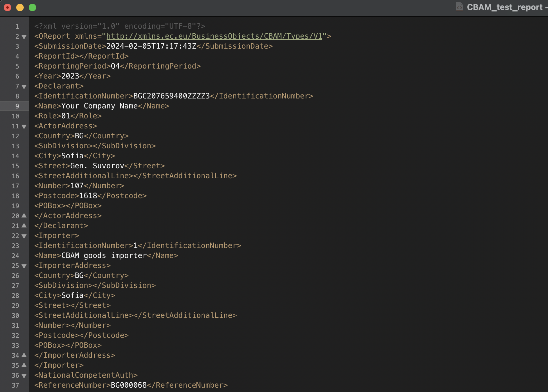This screenshot has height=392, width=548.
Task: Collapse the Importer element at line 22
Action: 24,236
